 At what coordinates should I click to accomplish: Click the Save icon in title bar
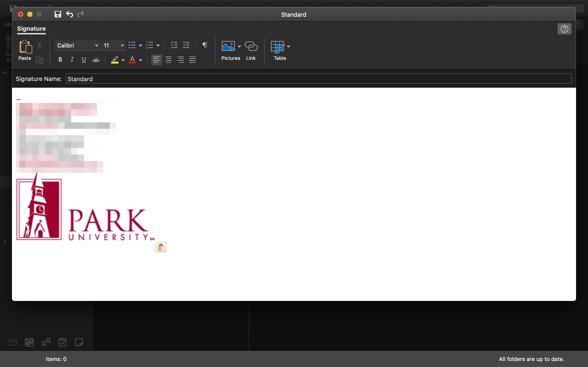[58, 14]
